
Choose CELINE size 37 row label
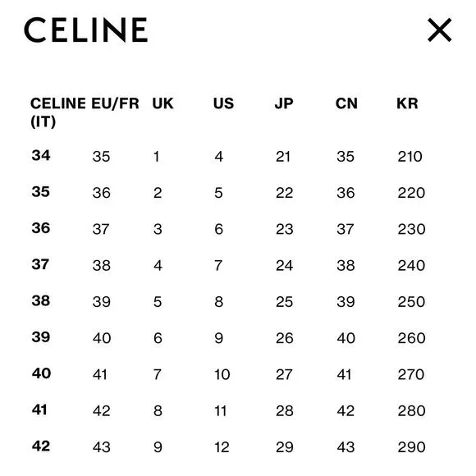pyautogui.click(x=40, y=264)
